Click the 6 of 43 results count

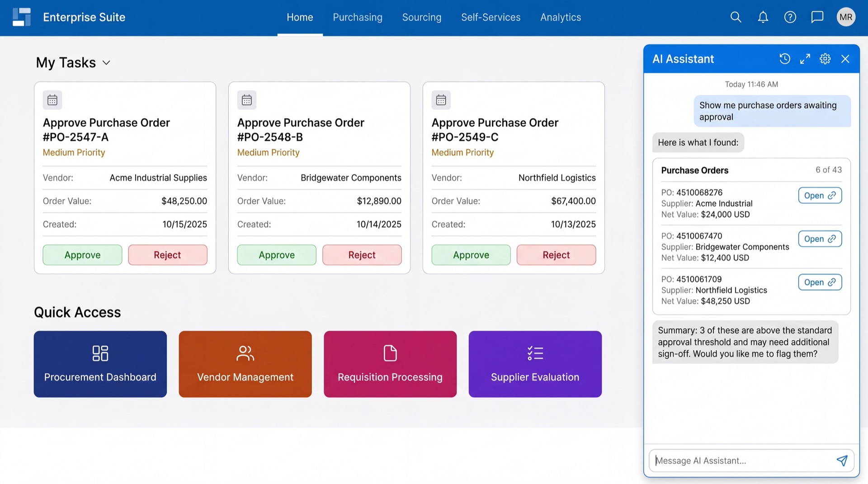click(828, 170)
